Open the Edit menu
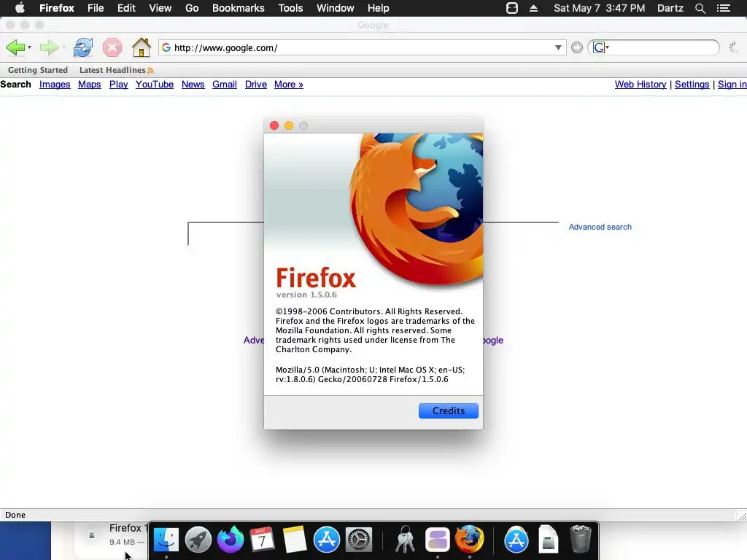 126,8
